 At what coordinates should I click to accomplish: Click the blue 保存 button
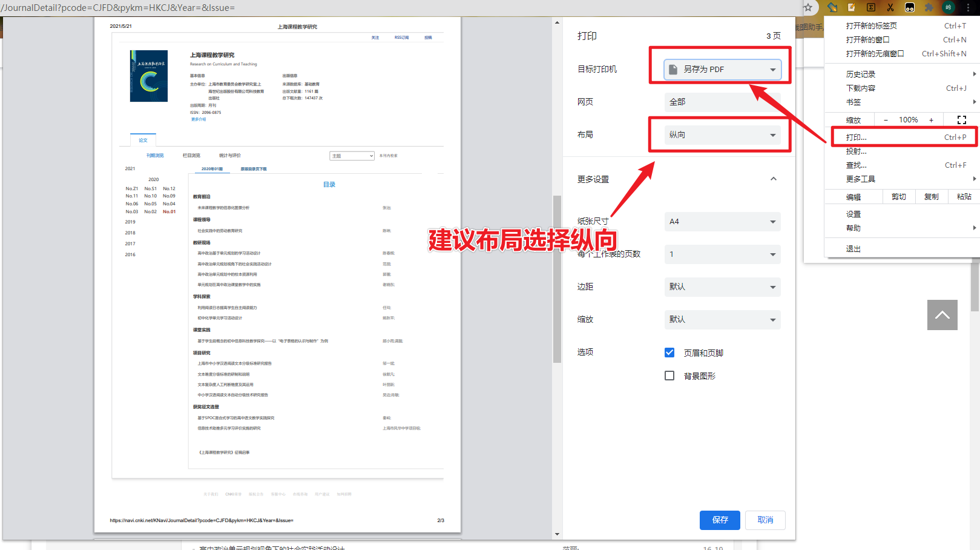[720, 520]
